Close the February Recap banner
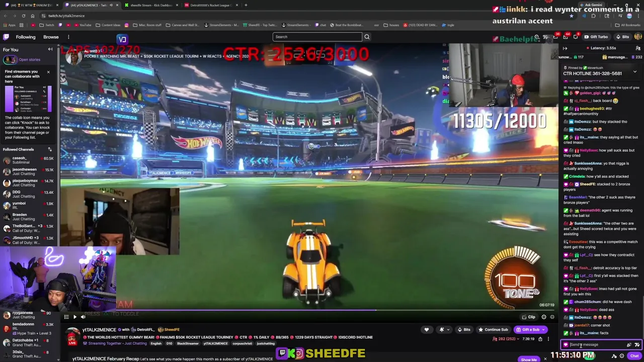 tap(545, 359)
